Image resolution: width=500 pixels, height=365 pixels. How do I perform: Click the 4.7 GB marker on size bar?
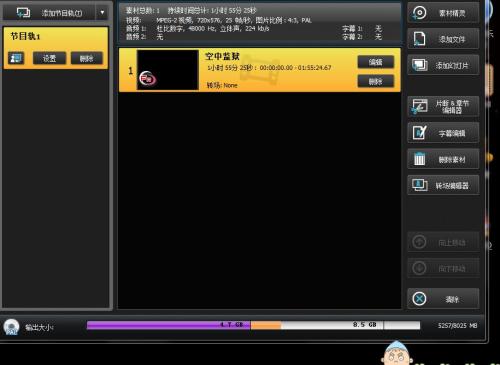coord(231,324)
